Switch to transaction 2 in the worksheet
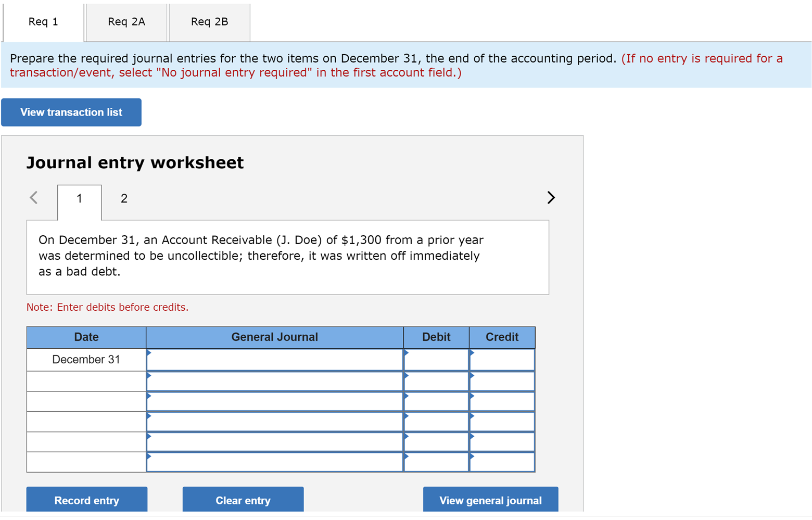The image size is (812, 520). click(123, 198)
